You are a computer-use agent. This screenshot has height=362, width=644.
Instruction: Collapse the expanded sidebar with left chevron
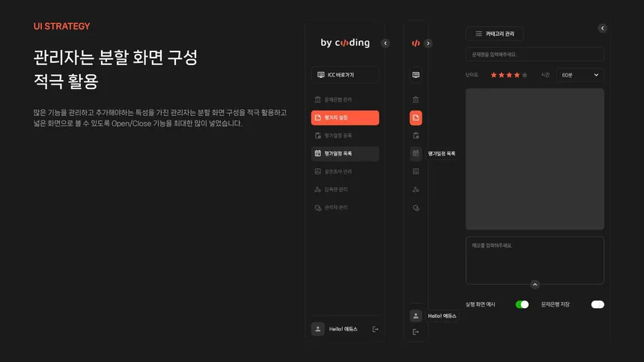point(385,43)
